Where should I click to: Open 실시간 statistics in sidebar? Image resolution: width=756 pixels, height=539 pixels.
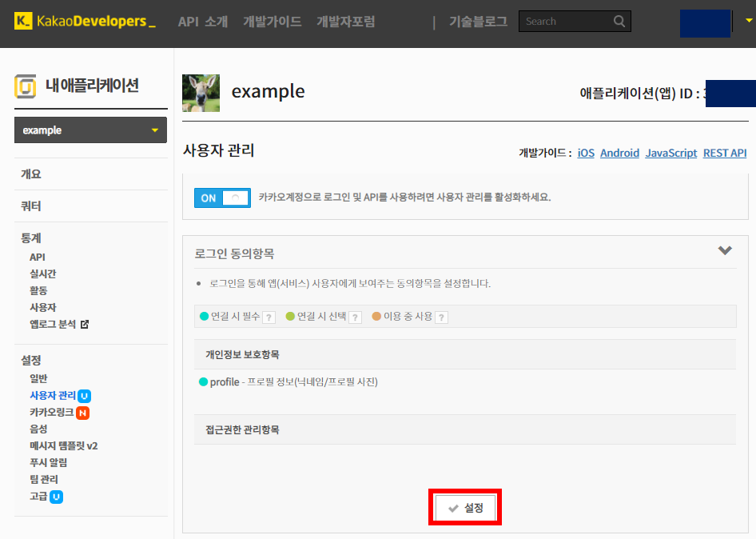click(x=43, y=273)
